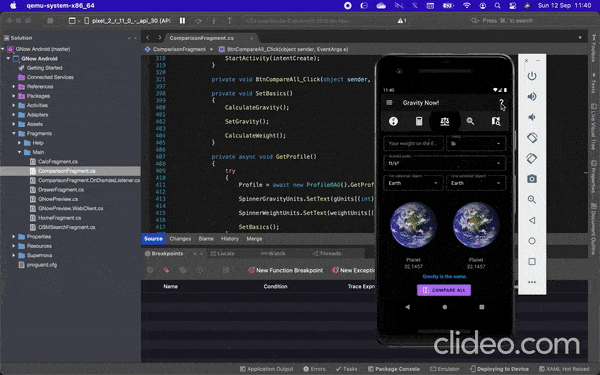Tap the help question mark in app bar
Image resolution: width=600 pixels, height=375 pixels.
[x=501, y=103]
